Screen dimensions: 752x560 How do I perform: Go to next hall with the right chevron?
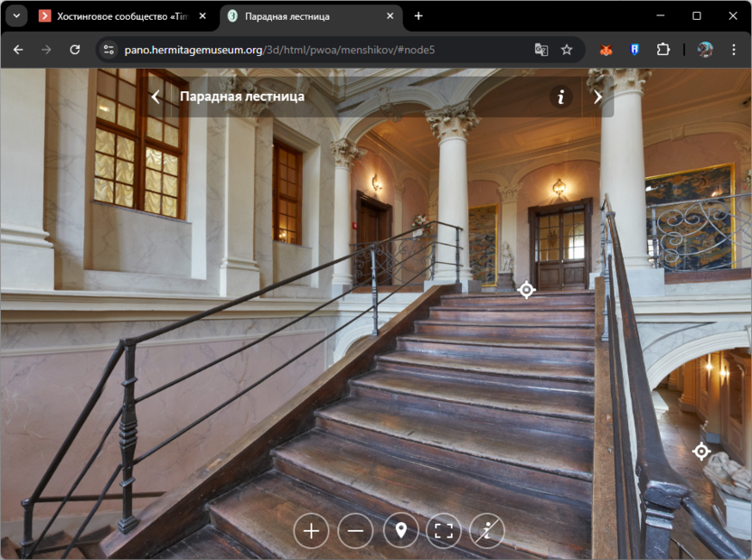click(x=597, y=97)
